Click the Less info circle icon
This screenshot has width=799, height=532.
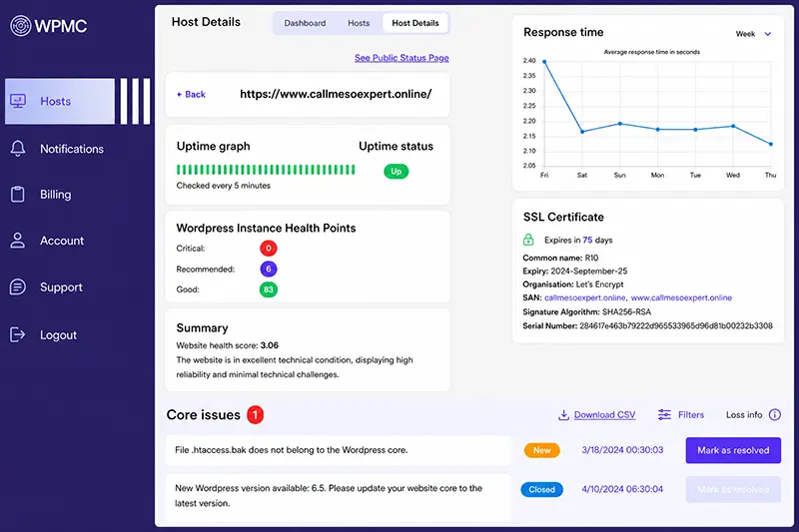[775, 414]
